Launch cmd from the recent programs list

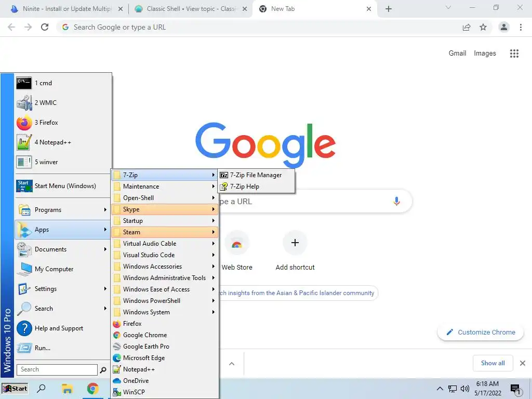[x=63, y=83]
